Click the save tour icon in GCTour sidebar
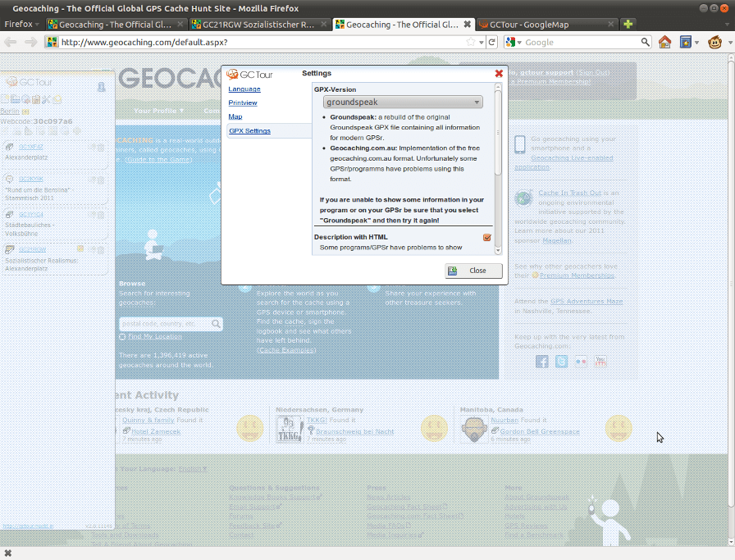 point(16,99)
